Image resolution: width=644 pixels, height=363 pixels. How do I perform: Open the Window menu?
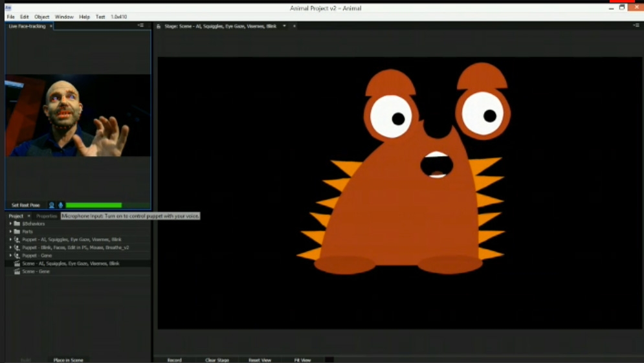pos(64,17)
